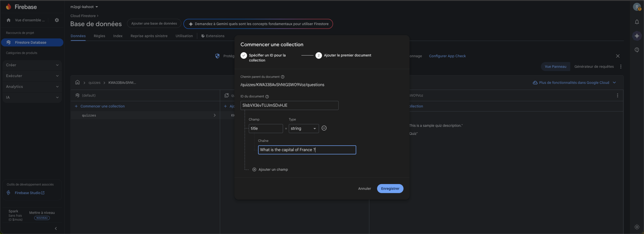Click the Firebase Studio icon
This screenshot has height=234, width=644.
pos(9,193)
